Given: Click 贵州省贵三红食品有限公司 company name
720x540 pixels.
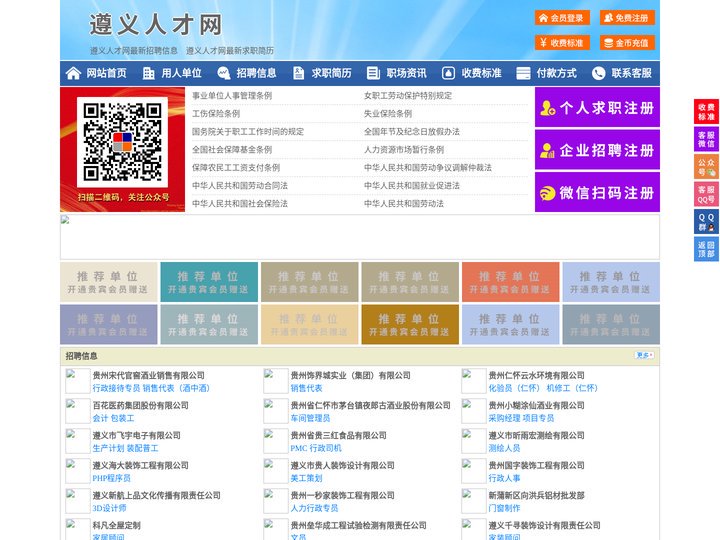Looking at the screenshot, I should pos(338,435).
